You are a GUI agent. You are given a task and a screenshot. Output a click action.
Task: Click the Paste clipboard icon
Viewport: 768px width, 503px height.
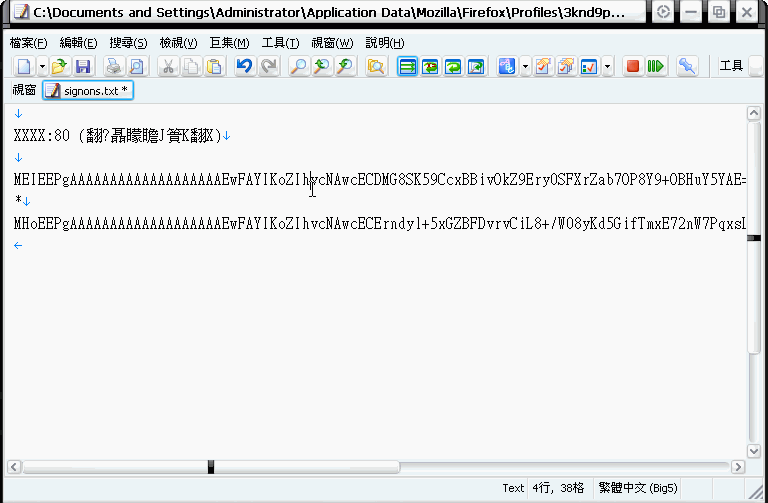point(214,66)
